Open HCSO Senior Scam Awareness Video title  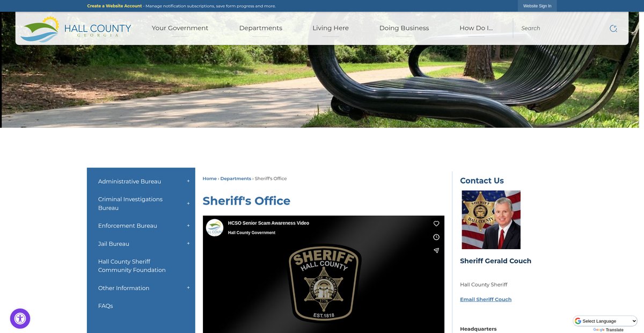click(268, 223)
